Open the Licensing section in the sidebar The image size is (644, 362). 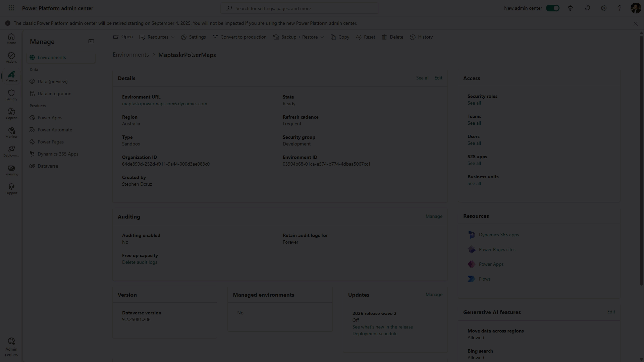[x=11, y=170]
